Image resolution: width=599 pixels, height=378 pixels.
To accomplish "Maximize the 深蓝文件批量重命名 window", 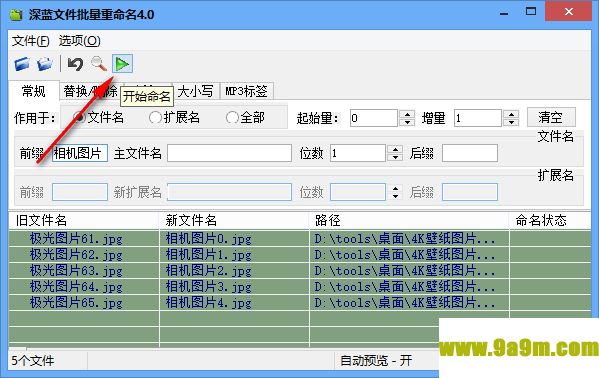I will (x=531, y=12).
